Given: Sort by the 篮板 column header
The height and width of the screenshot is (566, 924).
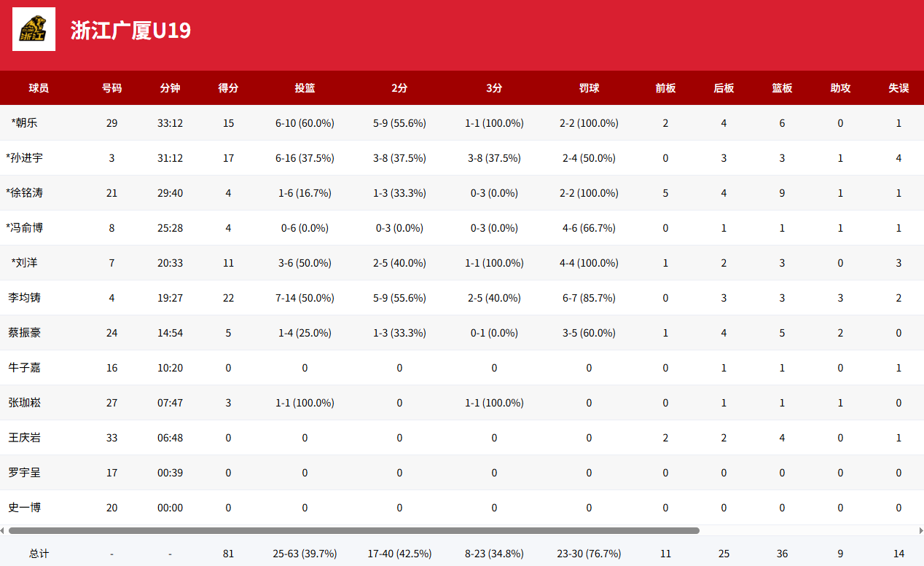Looking at the screenshot, I should click(782, 88).
